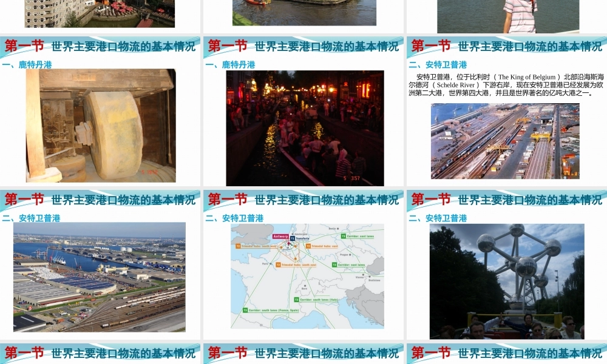
Task: Select the Antwerp harbor aerial photo
Action: coord(100,277)
